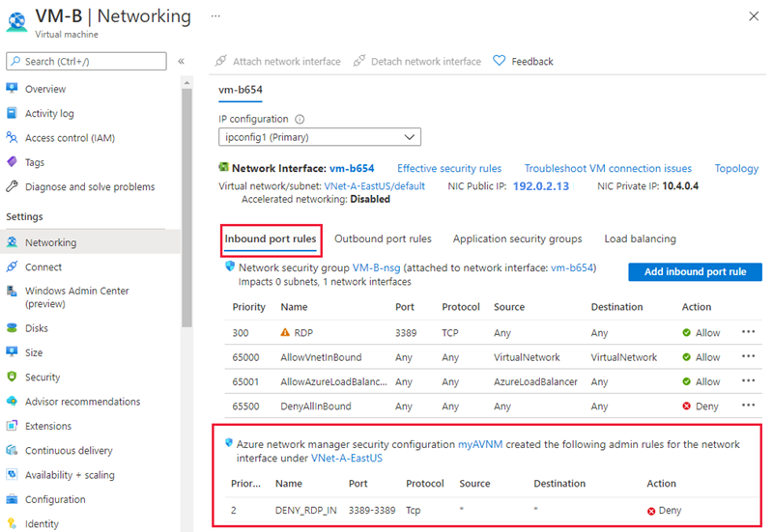773x532 pixels.
Task: Click the Security shield icon
Action: pos(12,377)
